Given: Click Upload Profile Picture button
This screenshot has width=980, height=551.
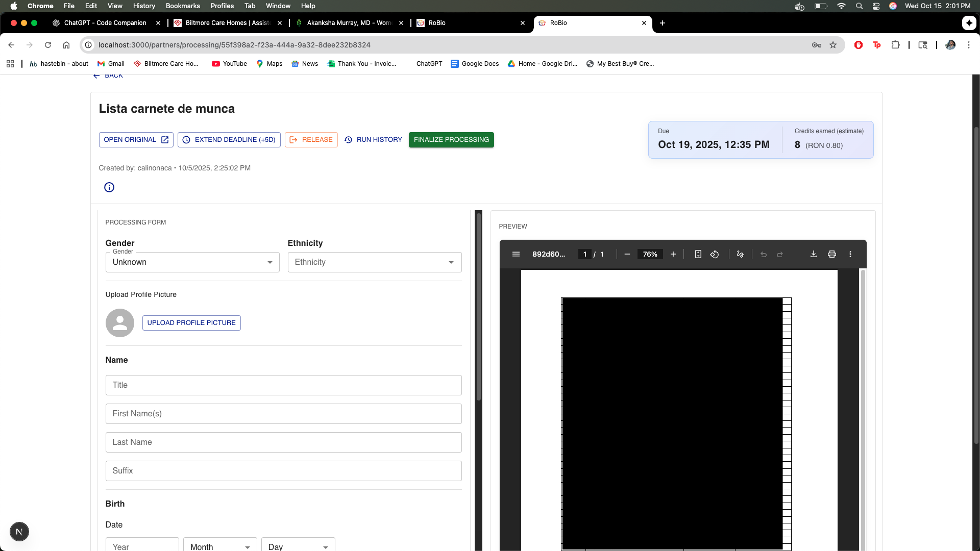Looking at the screenshot, I should (x=191, y=323).
